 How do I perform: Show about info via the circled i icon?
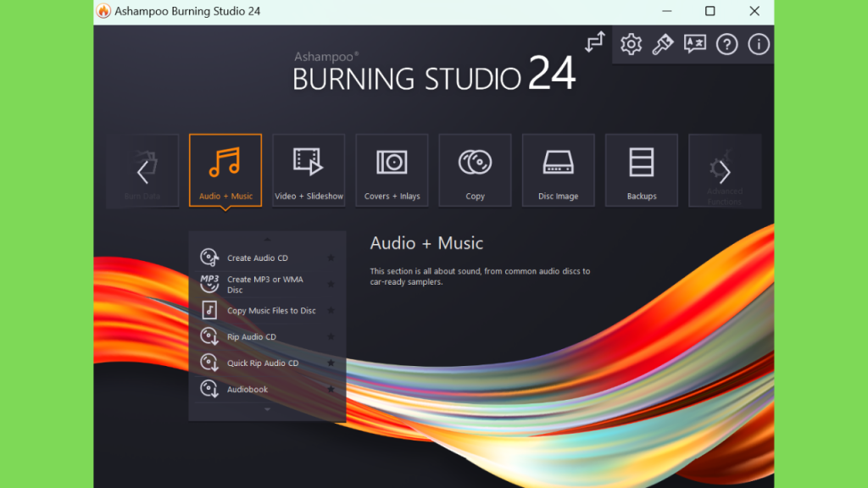(x=759, y=44)
